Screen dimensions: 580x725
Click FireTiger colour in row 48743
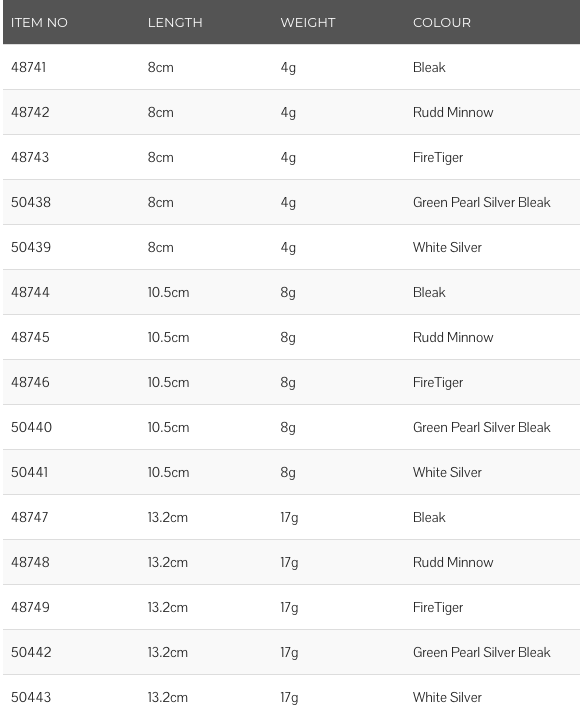tap(438, 158)
